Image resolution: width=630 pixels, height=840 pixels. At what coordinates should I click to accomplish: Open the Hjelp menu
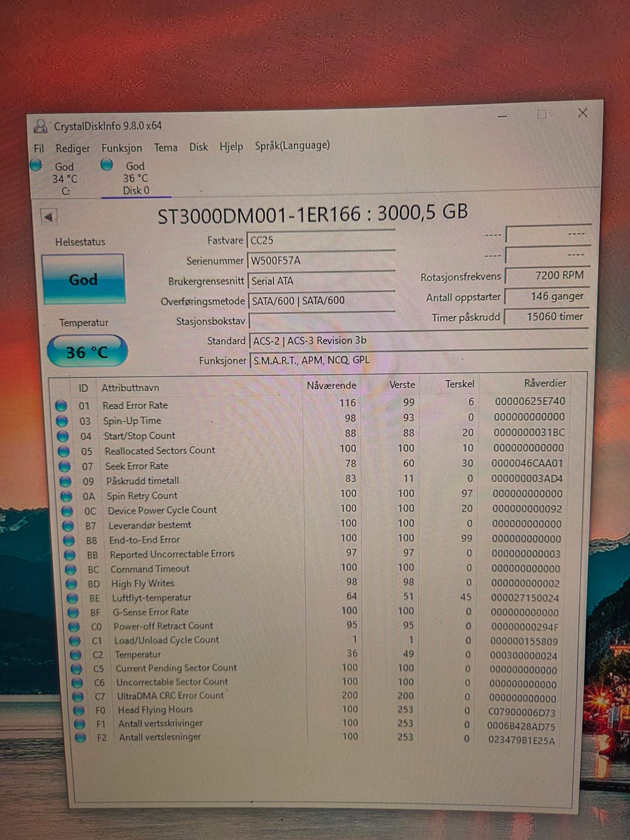pyautogui.click(x=231, y=147)
